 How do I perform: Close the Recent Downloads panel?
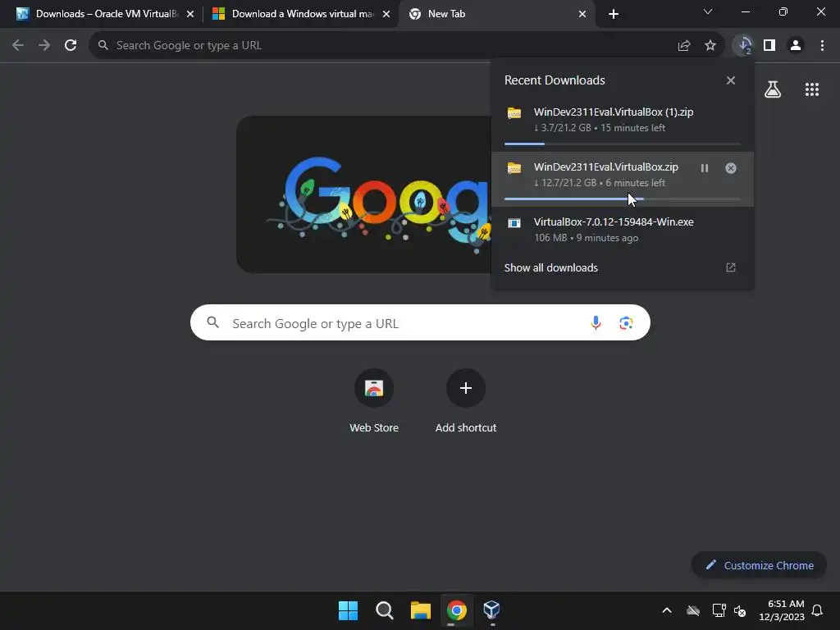(731, 80)
